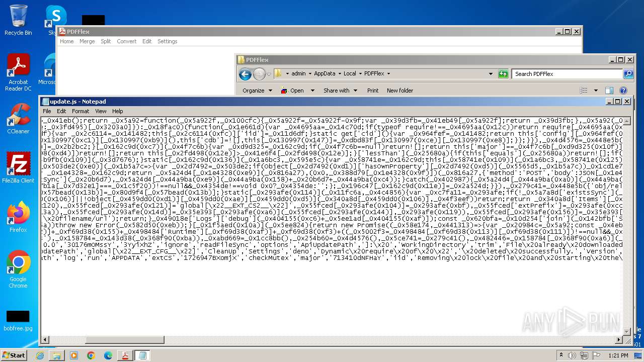Open FileZilla Client desktop shortcut
This screenshot has width=644, height=362.
point(18,168)
